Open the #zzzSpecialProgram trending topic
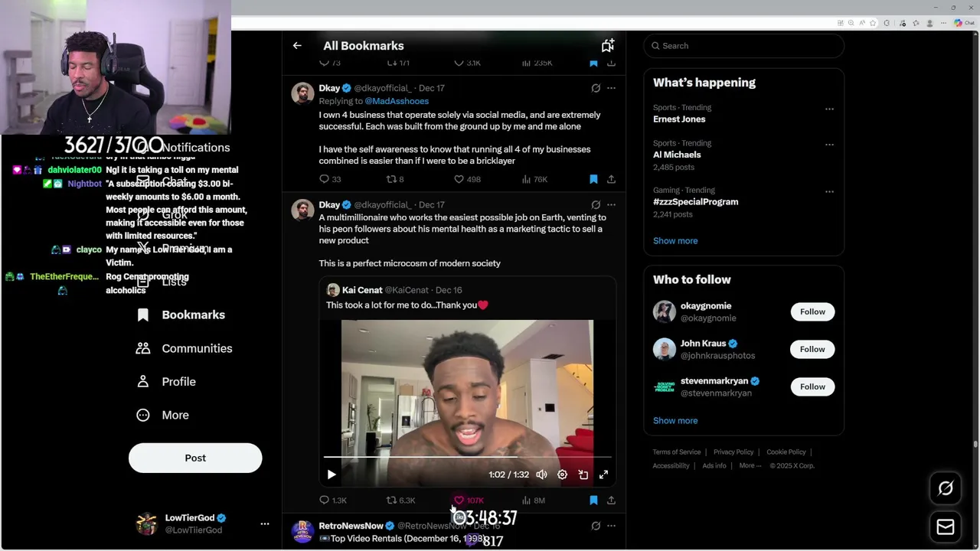 (695, 202)
